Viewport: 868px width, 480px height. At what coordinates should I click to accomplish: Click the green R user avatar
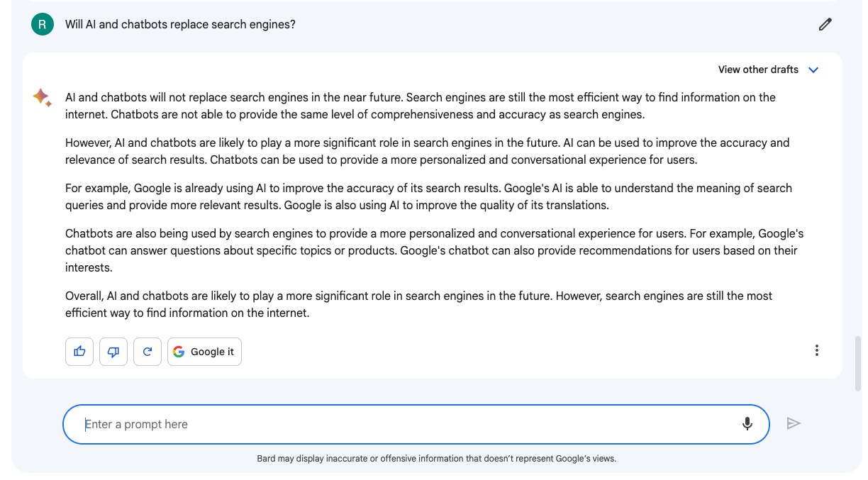pyautogui.click(x=43, y=24)
